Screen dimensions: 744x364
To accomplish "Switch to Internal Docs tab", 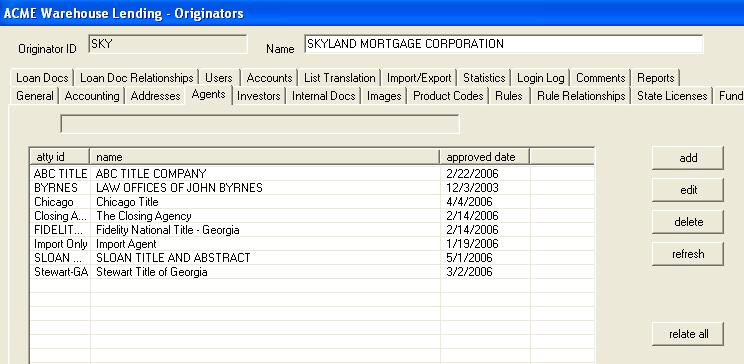I will [324, 96].
